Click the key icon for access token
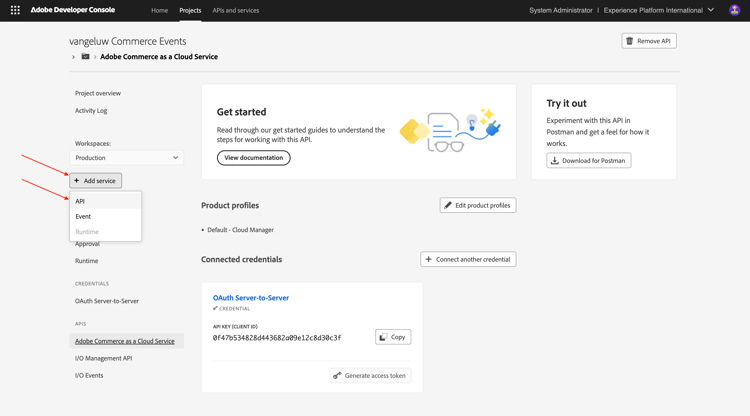The image size is (750, 416). [x=338, y=376]
